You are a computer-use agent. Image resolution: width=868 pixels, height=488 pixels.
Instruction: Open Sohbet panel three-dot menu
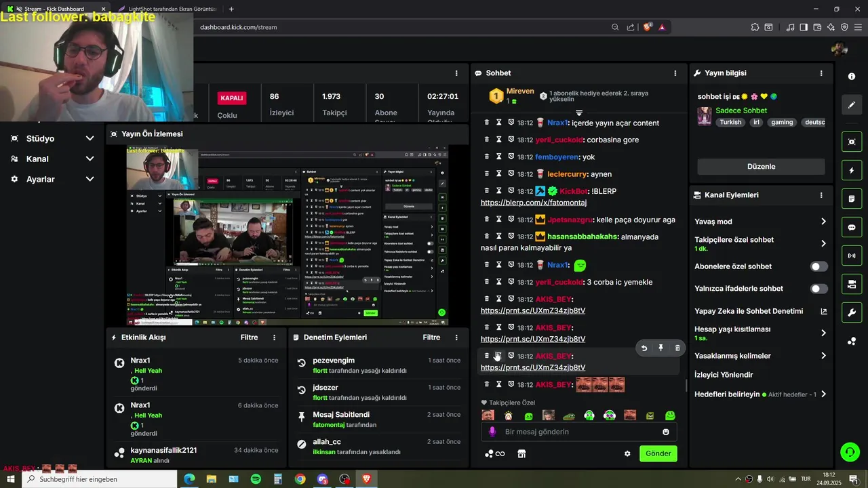tap(675, 73)
